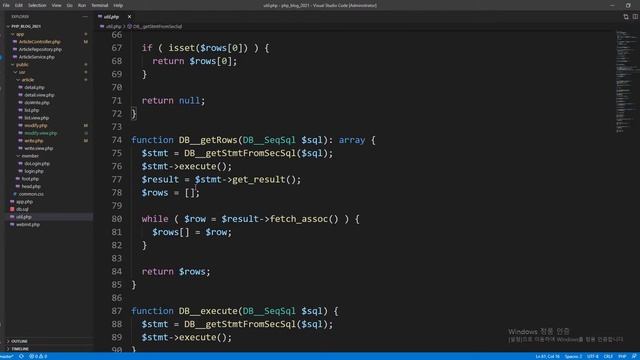Click the Spaces: 2 indentation setting
Viewport: 640px width, 360px height.
(x=573, y=356)
